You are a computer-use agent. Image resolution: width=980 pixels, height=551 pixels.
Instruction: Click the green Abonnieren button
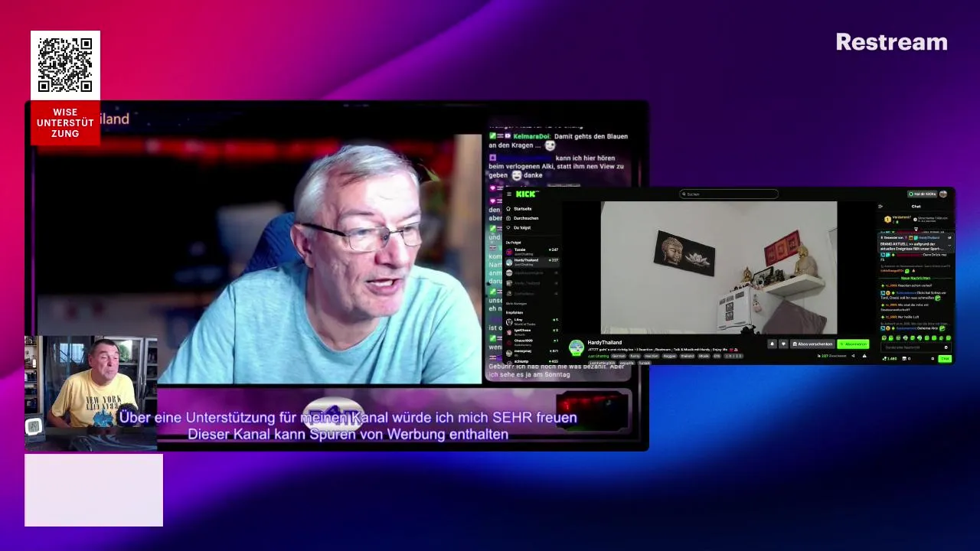[x=853, y=344]
